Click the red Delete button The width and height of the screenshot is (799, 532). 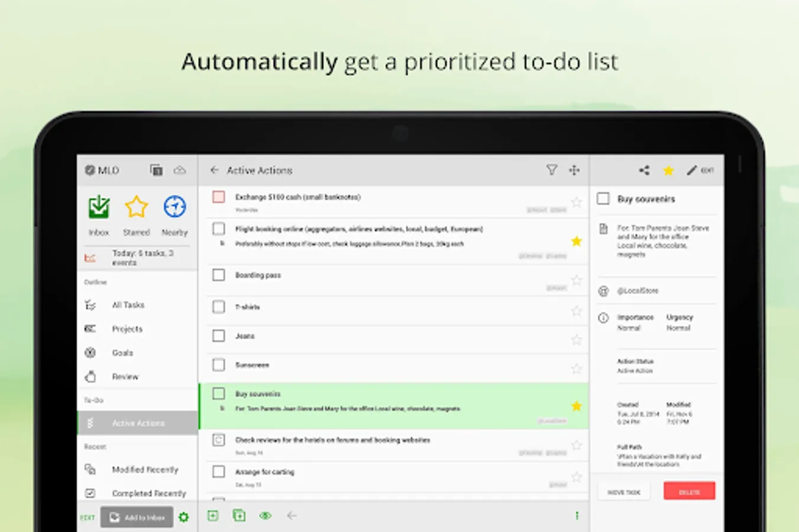[689, 491]
